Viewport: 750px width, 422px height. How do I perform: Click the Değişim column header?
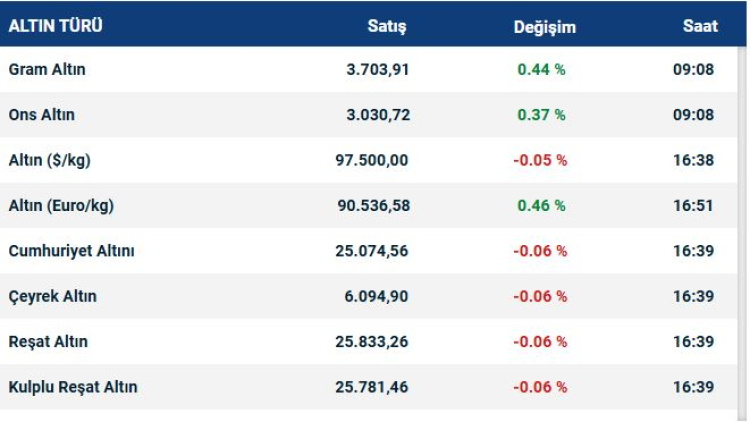545,27
